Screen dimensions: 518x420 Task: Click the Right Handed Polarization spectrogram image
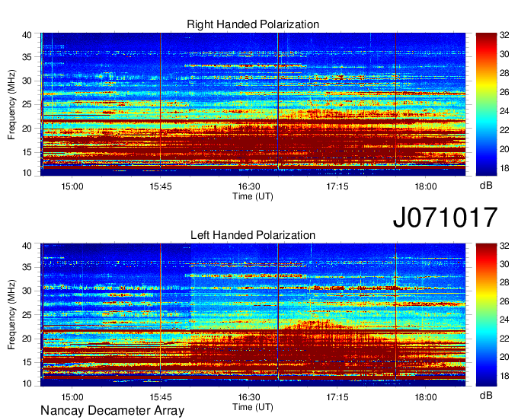pyautogui.click(x=253, y=104)
